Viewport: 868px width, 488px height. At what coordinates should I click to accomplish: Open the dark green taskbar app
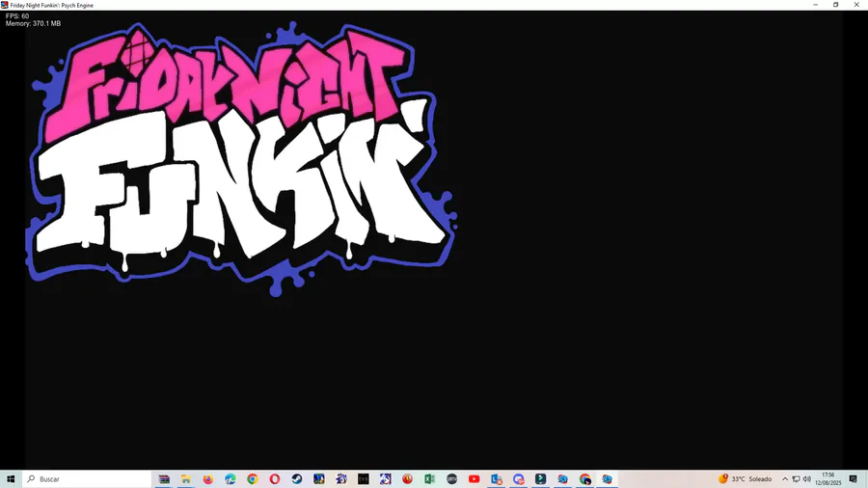[x=540, y=478]
